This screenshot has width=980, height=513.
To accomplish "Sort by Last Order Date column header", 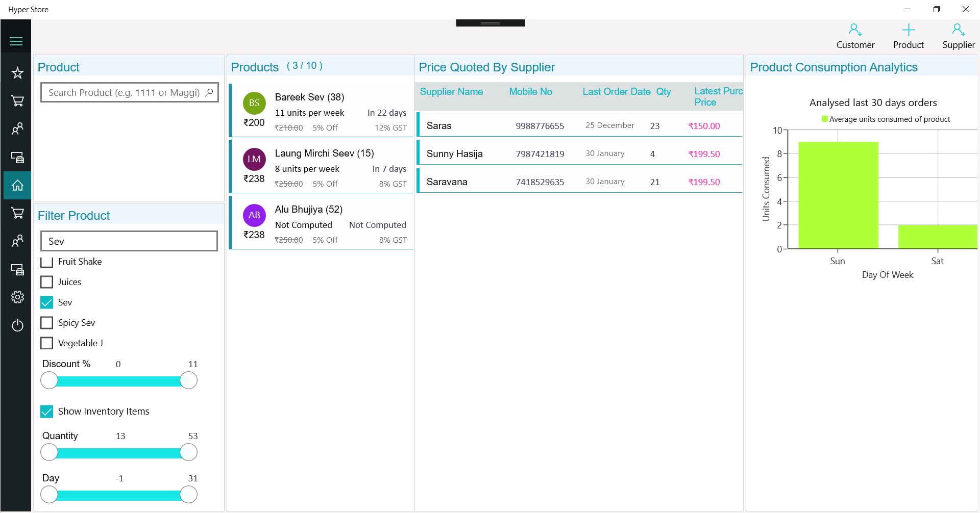I will click(x=617, y=92).
